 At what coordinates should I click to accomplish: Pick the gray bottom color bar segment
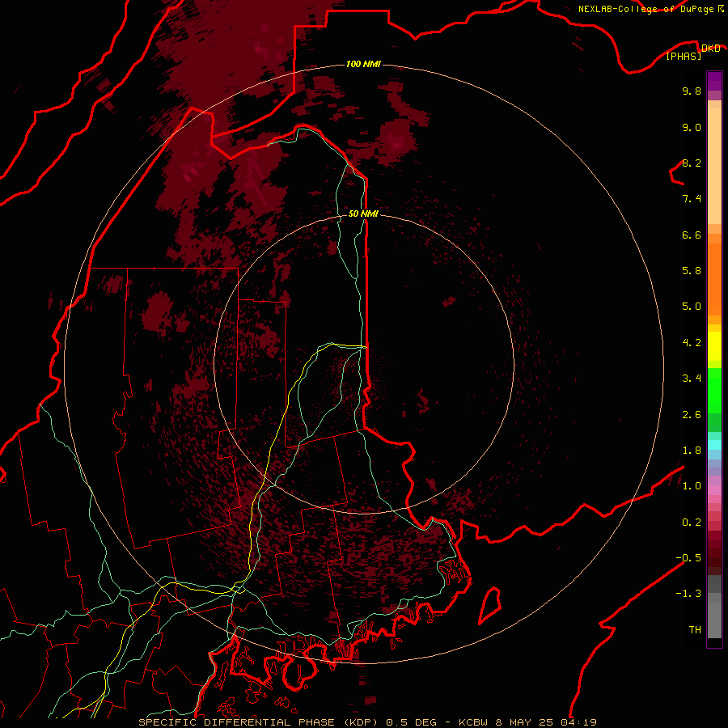coord(714,620)
